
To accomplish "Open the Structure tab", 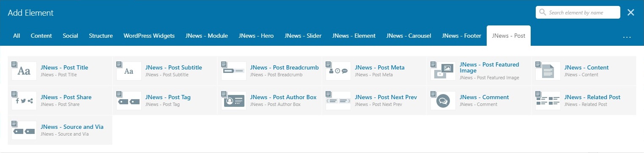I will (101, 36).
